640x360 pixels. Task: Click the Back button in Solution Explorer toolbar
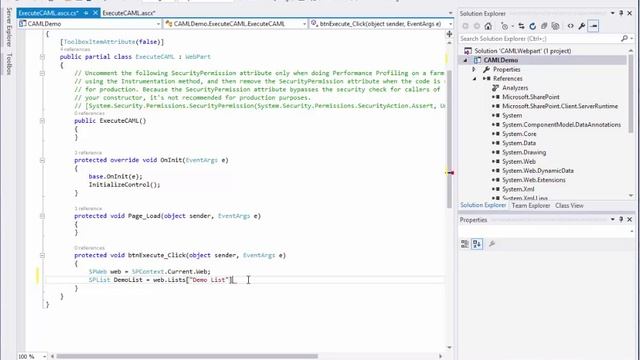point(465,26)
